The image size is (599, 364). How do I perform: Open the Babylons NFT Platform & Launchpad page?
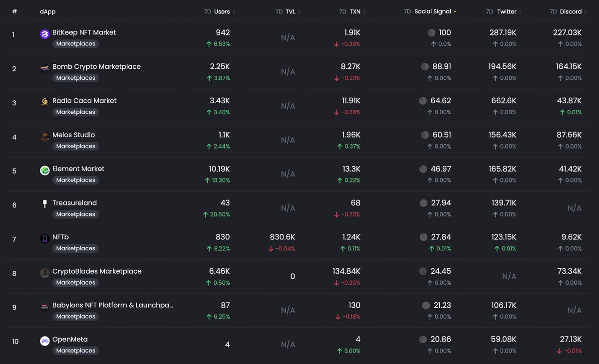[113, 305]
